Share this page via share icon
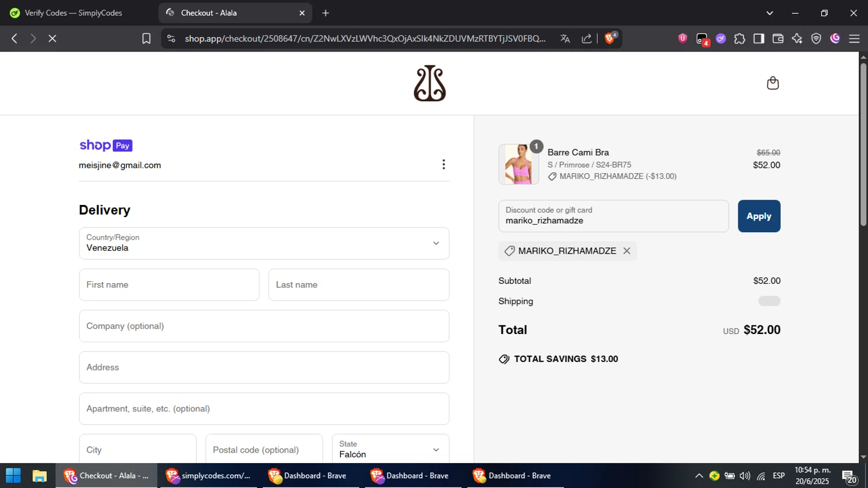This screenshot has height=488, width=868. pos(587,38)
